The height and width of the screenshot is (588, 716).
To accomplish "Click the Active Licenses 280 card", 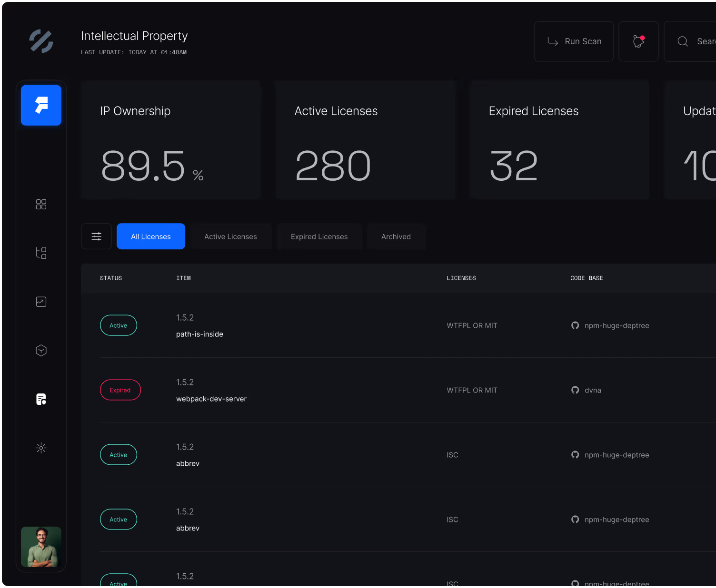I will click(x=366, y=140).
